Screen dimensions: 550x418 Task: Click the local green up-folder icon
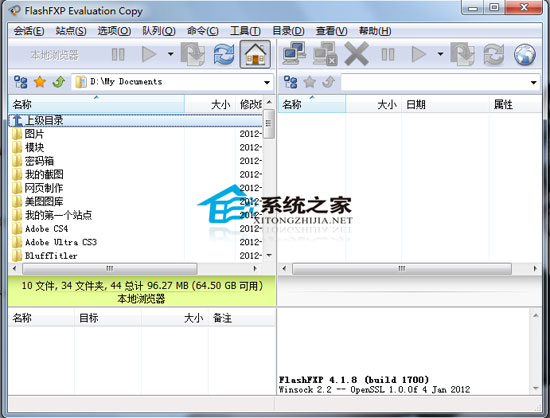tap(59, 82)
